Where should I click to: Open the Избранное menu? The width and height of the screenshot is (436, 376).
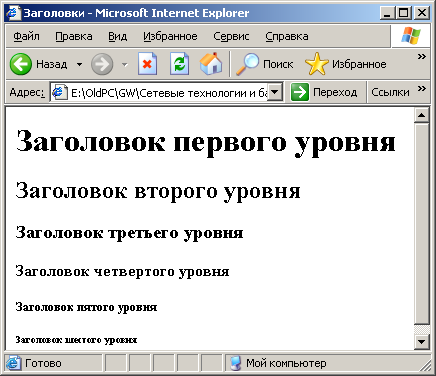coord(170,36)
